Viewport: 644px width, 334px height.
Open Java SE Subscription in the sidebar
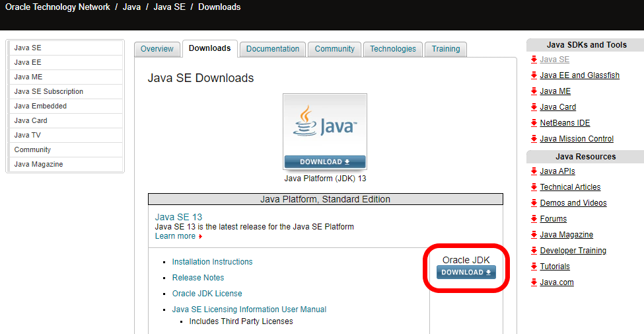click(x=65, y=92)
